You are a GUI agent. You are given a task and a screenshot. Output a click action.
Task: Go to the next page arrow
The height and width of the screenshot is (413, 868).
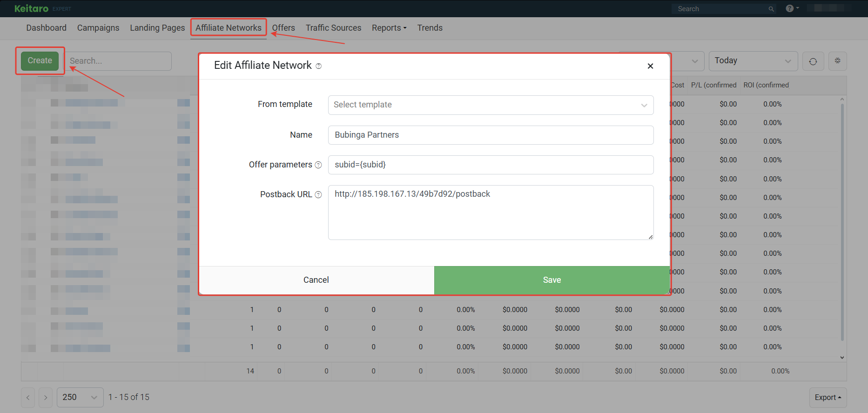[46, 398]
